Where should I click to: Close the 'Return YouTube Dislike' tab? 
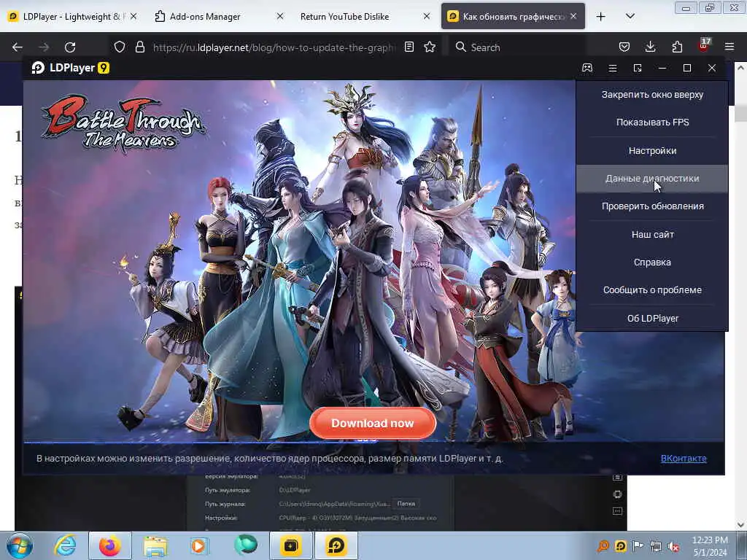tap(426, 16)
